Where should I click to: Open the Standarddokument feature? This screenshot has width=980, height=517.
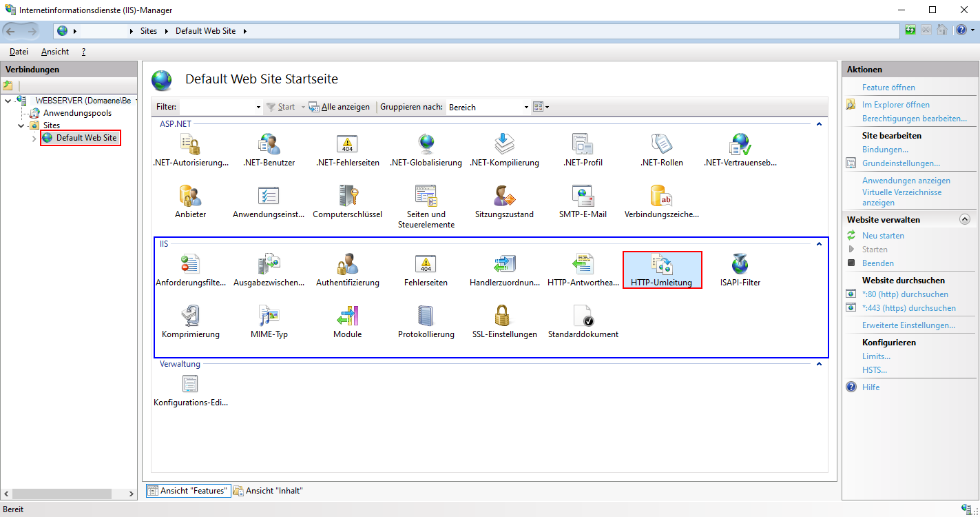[x=583, y=322]
